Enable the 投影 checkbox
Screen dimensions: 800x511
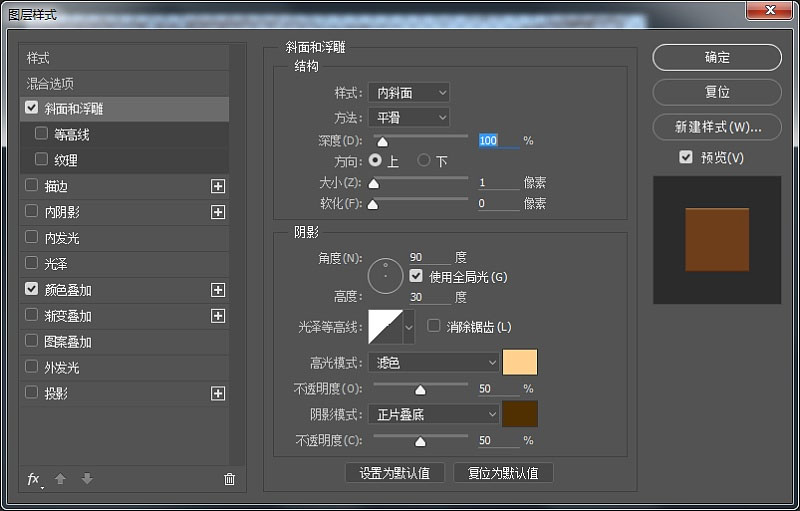tap(32, 393)
